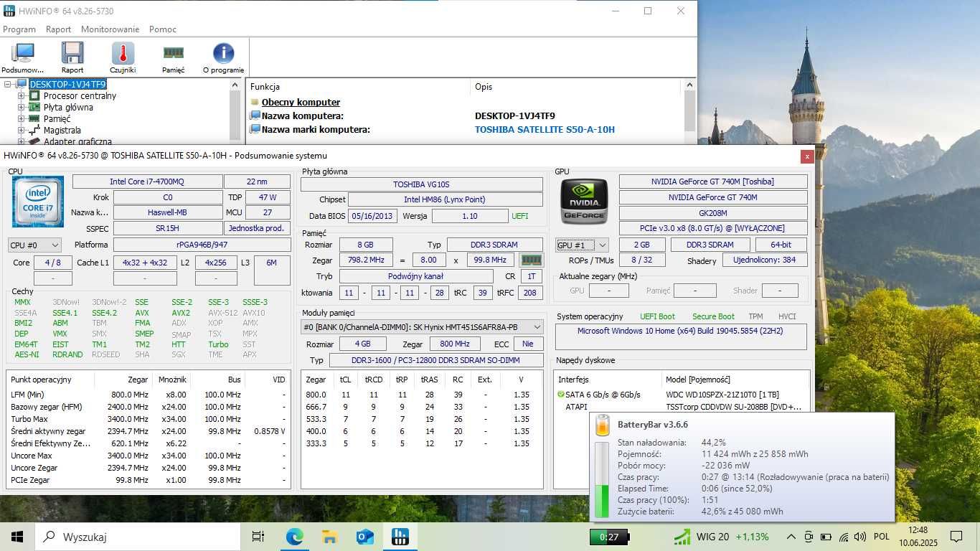Click the Secure Boot label

pyautogui.click(x=713, y=316)
